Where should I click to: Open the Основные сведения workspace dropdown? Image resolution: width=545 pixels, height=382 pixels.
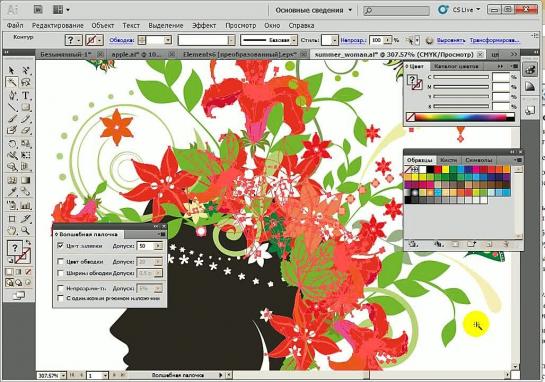(314, 10)
